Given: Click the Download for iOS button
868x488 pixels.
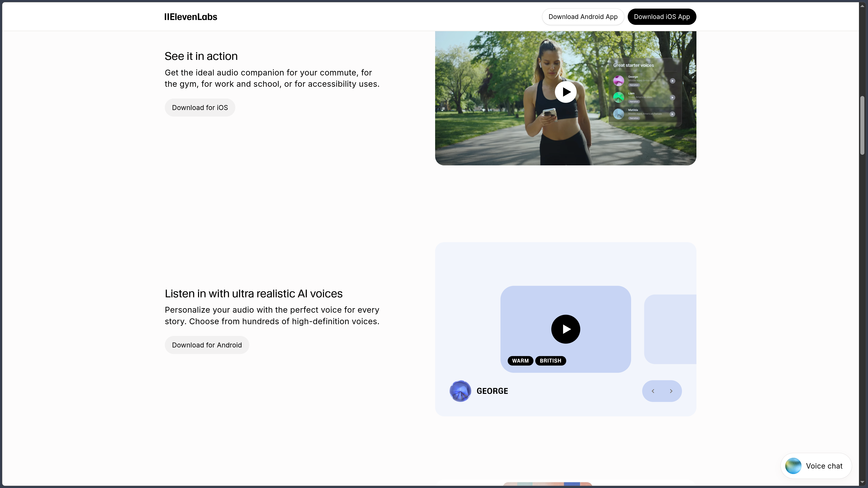Looking at the screenshot, I should pos(200,108).
